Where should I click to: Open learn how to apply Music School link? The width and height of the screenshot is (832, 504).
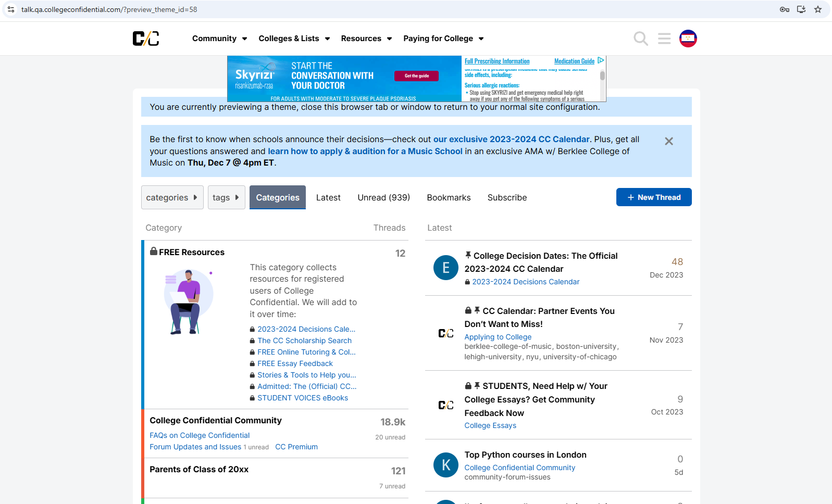[365, 152]
